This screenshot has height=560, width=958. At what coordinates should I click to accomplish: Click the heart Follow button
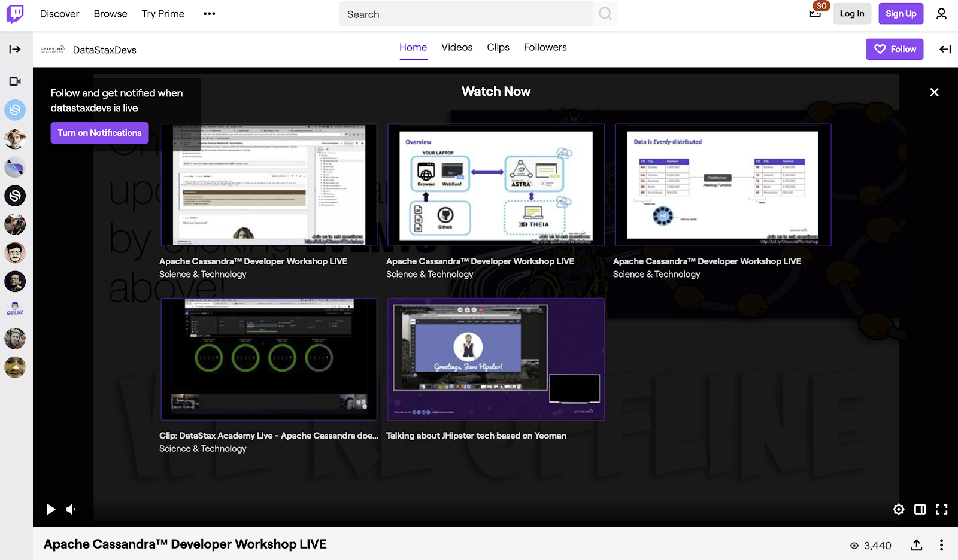tap(895, 49)
